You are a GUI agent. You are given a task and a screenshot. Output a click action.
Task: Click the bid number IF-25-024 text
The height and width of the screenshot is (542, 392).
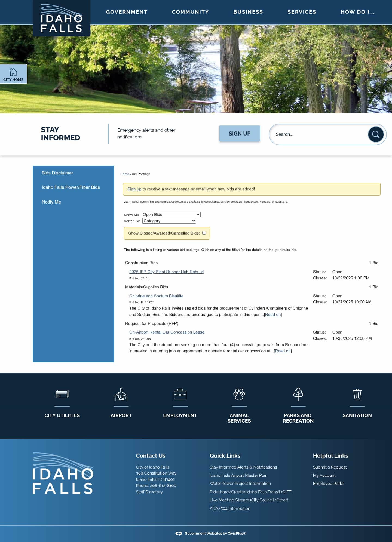(148, 302)
